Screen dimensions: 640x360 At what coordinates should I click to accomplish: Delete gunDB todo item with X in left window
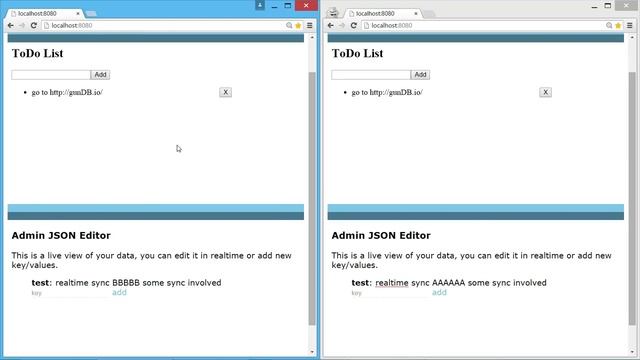(225, 92)
